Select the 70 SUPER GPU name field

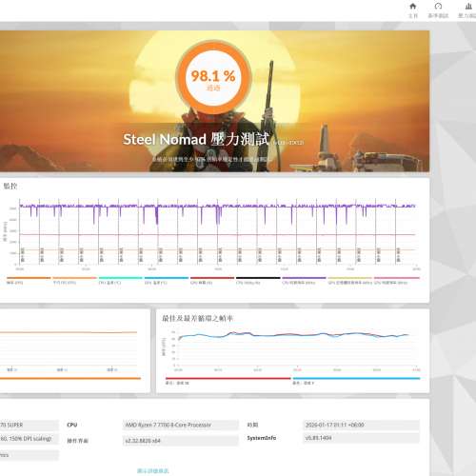point(30,425)
